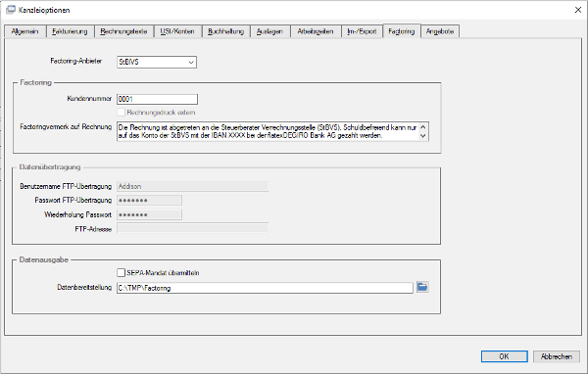Open the Angebote tab

pyautogui.click(x=440, y=31)
